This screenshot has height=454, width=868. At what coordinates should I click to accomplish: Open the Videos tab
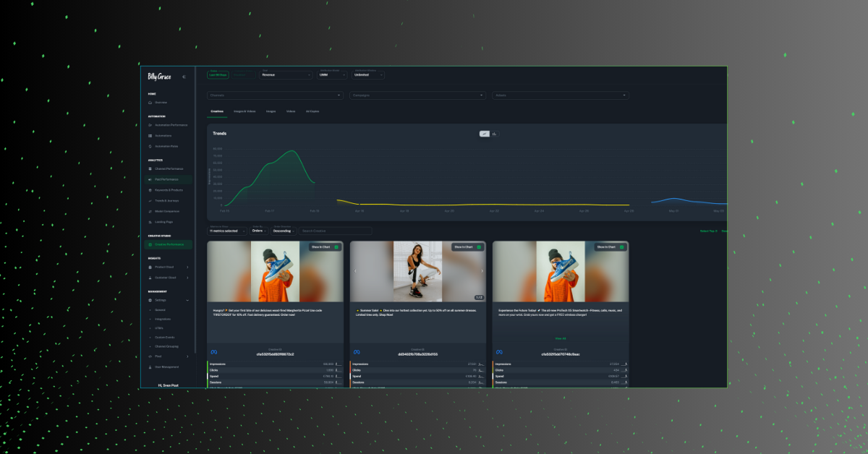tap(290, 111)
